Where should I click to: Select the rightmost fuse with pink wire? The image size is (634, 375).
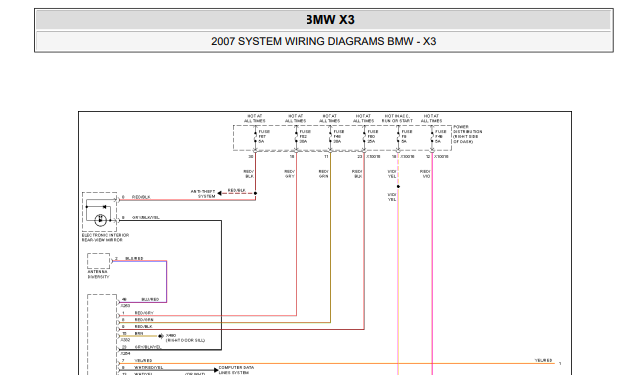[x=432, y=137]
